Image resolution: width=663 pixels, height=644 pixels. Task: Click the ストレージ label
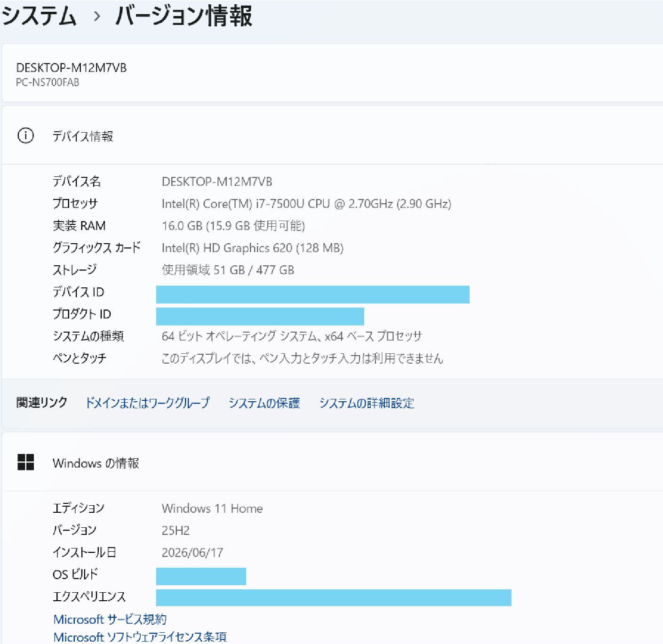(x=75, y=270)
